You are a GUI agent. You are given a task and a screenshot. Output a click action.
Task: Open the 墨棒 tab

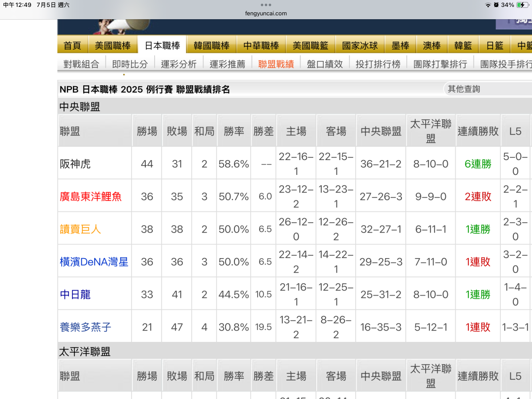[x=400, y=45]
